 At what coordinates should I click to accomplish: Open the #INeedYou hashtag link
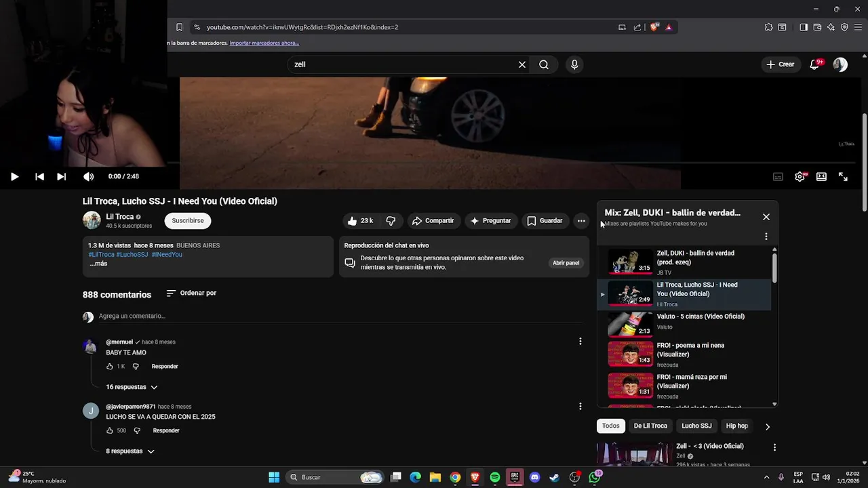[x=167, y=254]
